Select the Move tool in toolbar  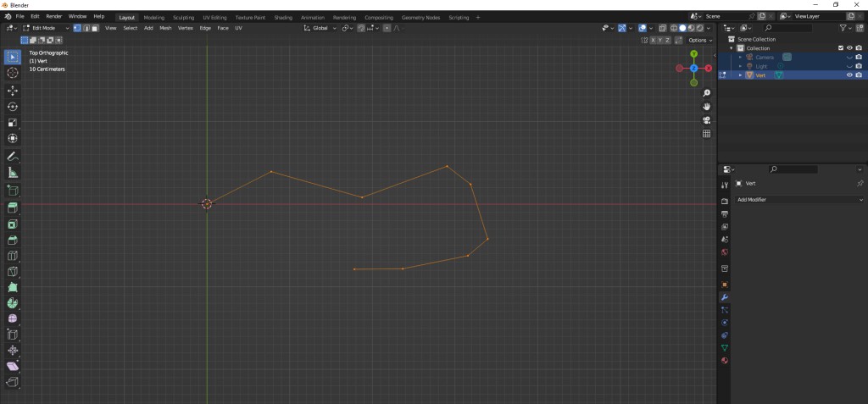[x=13, y=90]
